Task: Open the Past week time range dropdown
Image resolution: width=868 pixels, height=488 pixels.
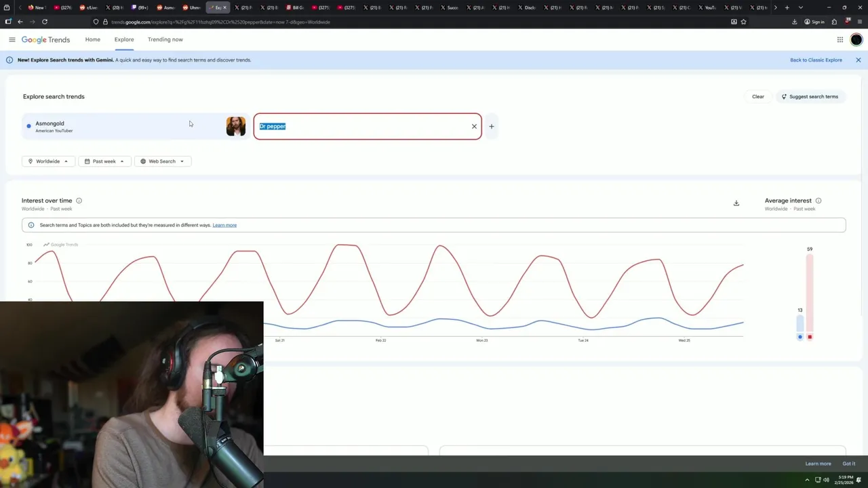Action: (104, 161)
